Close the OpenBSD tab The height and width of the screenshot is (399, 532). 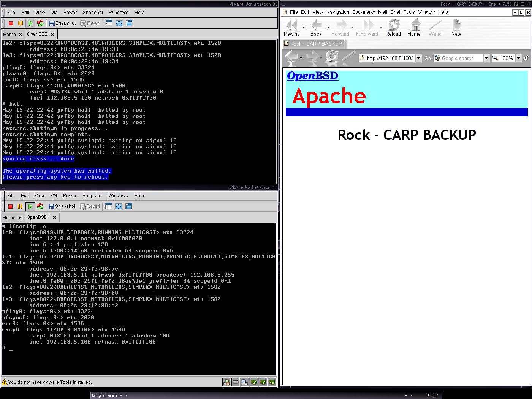[x=52, y=34]
